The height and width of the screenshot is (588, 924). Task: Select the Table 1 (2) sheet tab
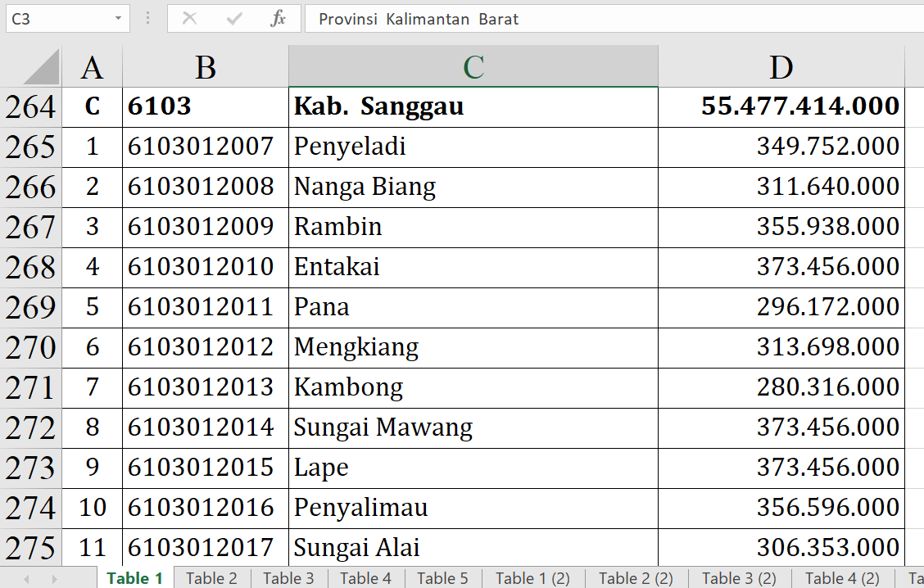[x=532, y=578]
